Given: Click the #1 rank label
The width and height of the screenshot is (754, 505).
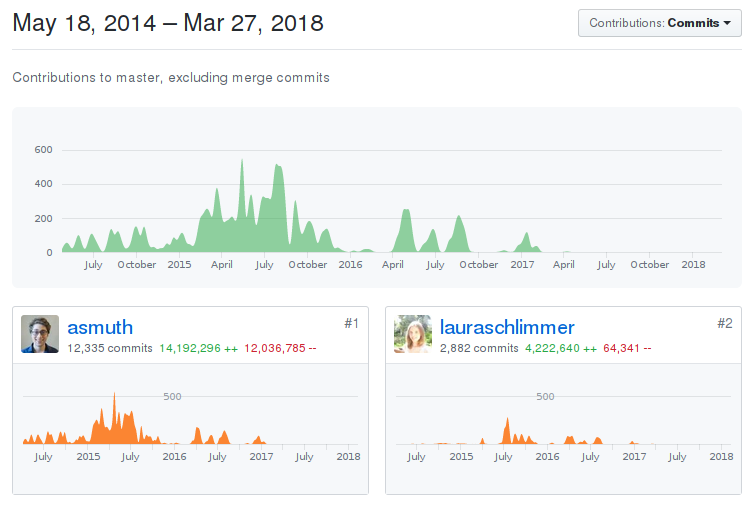Looking at the screenshot, I should pos(351,323).
